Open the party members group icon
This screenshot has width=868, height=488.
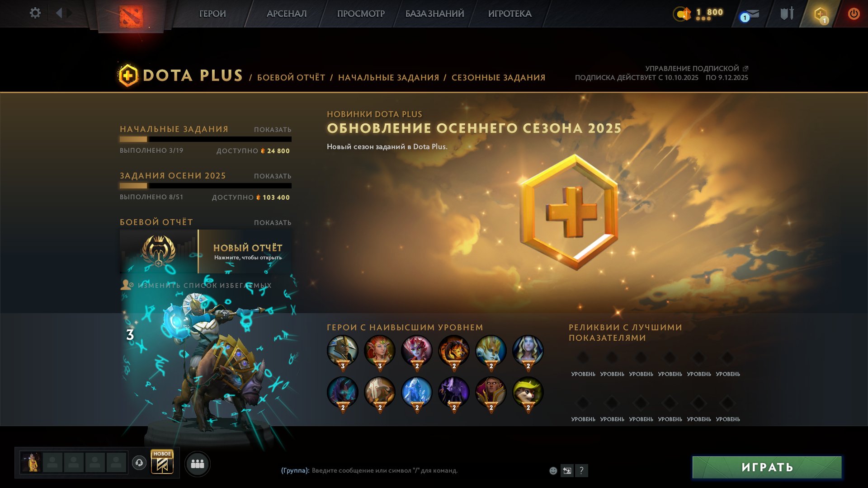(198, 464)
